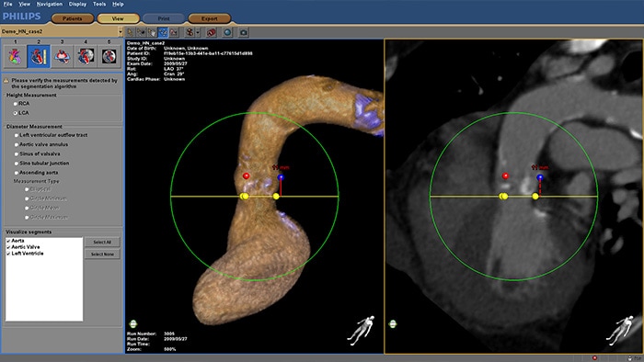Click the segmentation figure toolbar icon
Image resolution: width=644 pixels, height=362 pixels.
point(190,32)
